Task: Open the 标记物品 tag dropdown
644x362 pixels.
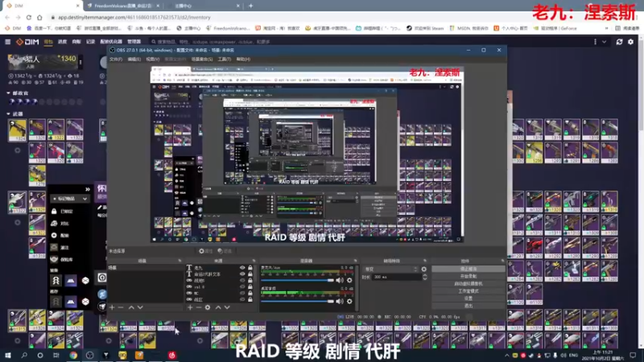Action: tap(70, 199)
